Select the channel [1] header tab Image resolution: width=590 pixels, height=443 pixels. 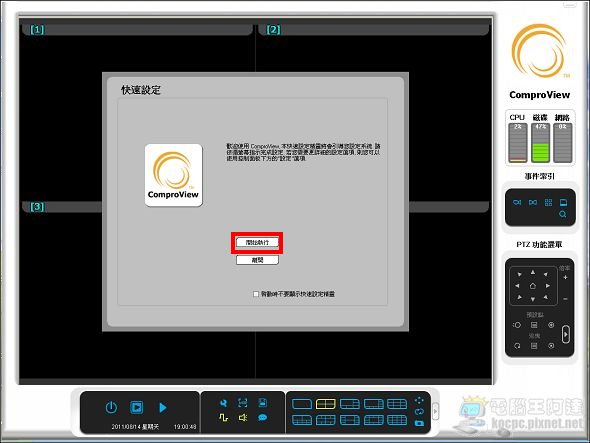point(137,30)
